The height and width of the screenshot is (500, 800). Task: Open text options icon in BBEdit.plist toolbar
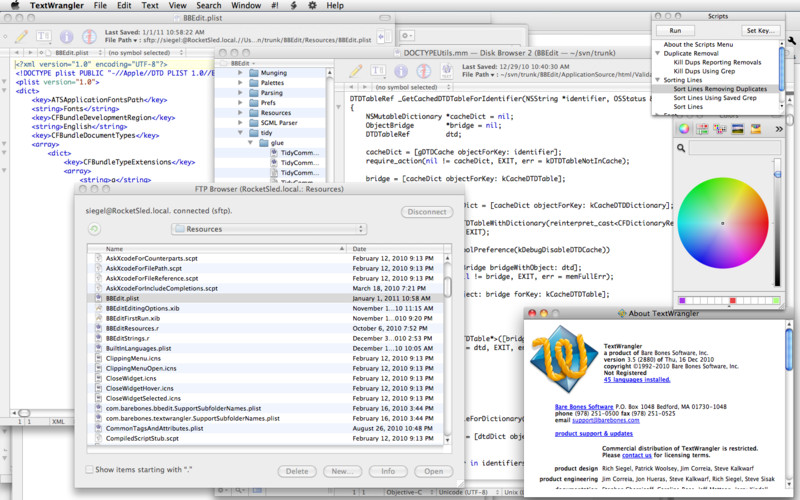43,36
